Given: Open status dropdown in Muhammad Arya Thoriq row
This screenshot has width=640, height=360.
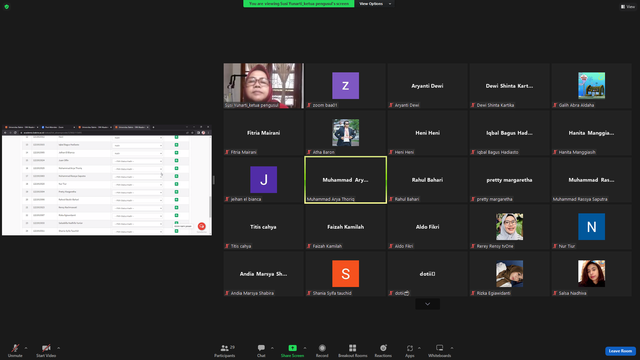Looking at the screenshot, I should coord(138,169).
